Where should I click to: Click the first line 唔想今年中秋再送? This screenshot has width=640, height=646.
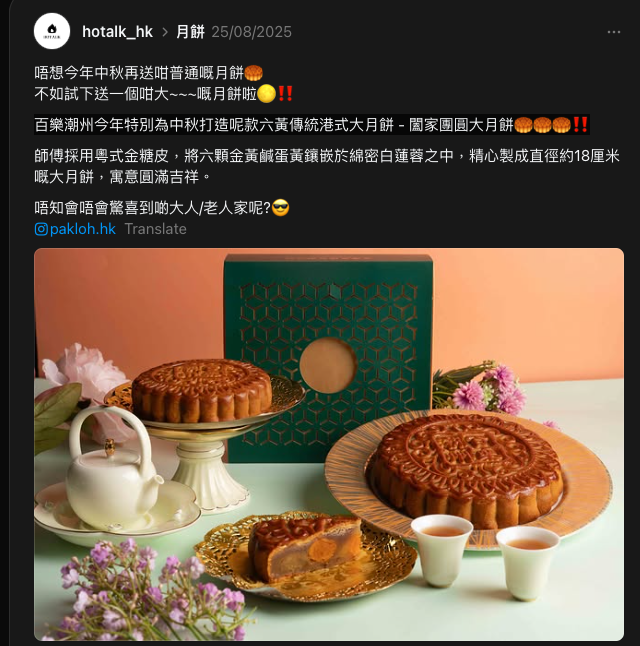click(x=148, y=73)
